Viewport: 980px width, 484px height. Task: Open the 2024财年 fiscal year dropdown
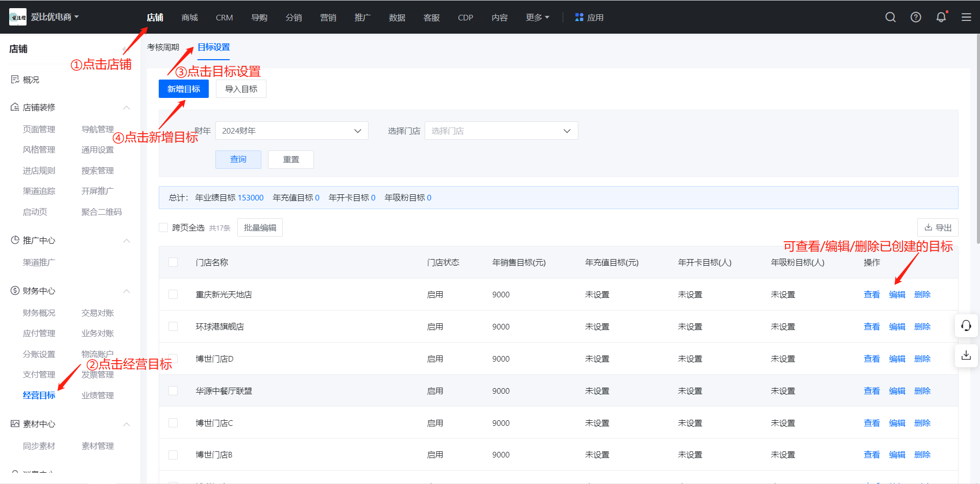pyautogui.click(x=292, y=131)
